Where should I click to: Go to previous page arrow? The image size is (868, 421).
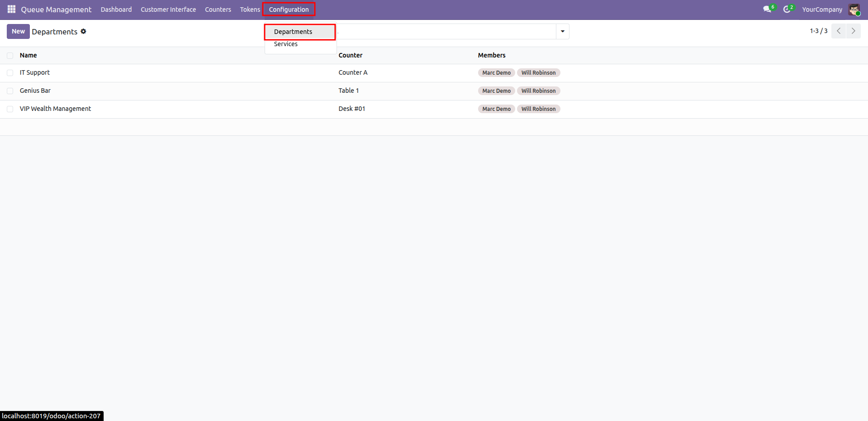(839, 31)
